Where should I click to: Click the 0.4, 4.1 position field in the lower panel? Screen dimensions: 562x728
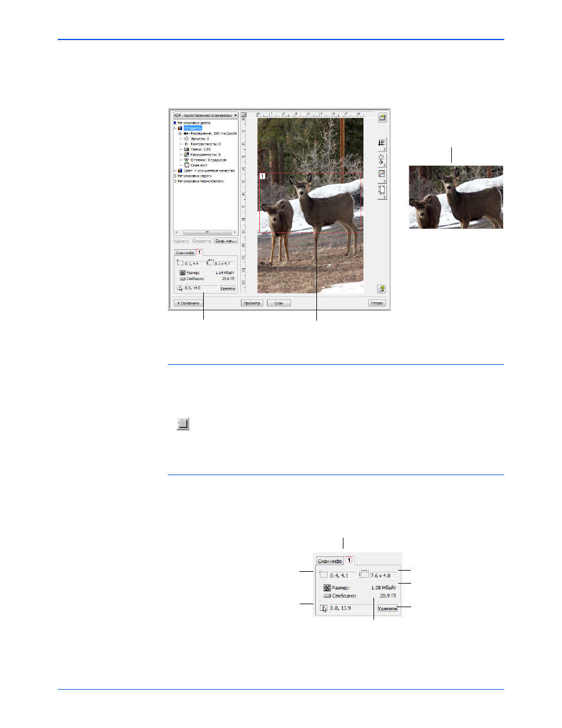(343, 575)
